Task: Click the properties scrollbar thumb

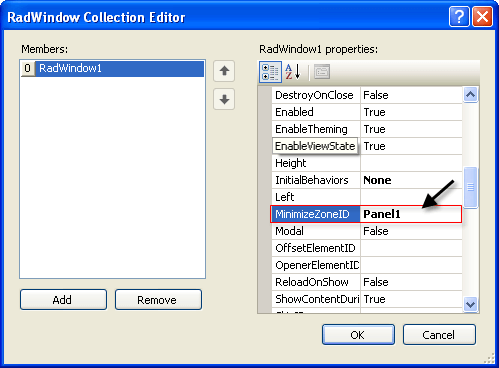Action: point(470,187)
